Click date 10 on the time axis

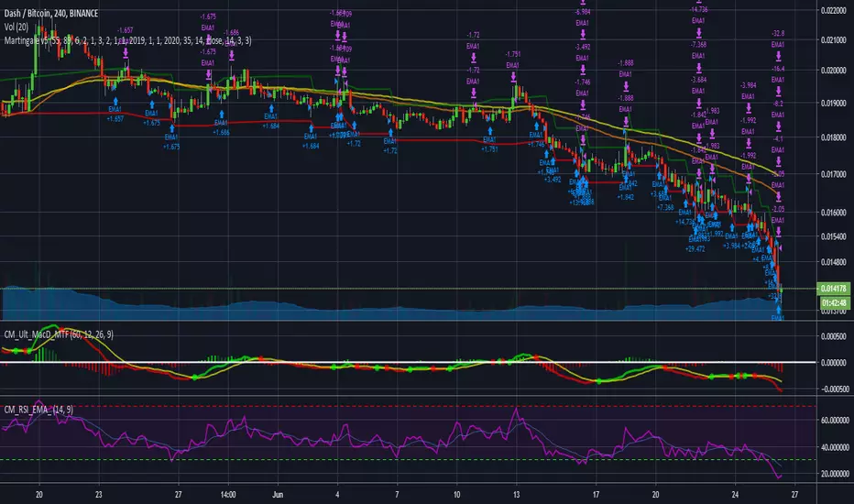456,495
